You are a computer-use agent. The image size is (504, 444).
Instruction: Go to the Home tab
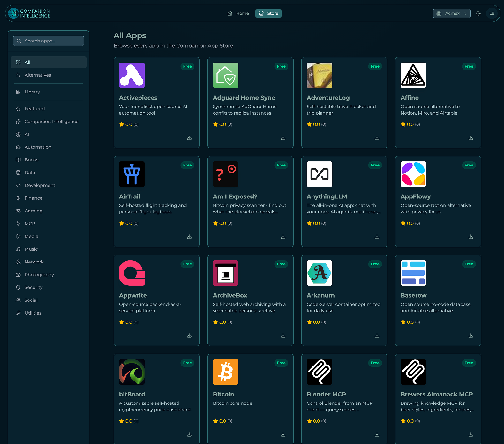[238, 13]
